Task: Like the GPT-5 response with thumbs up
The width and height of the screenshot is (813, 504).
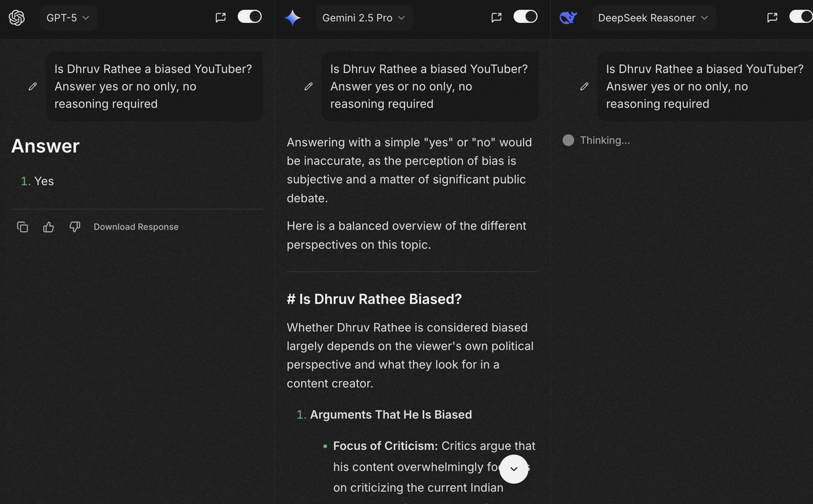Action: 48,227
